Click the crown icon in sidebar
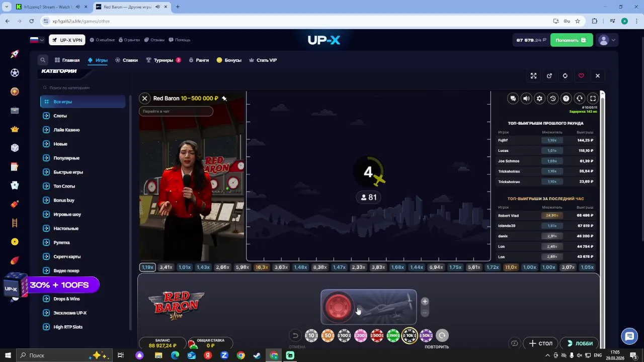644x362 pixels. [x=15, y=129]
